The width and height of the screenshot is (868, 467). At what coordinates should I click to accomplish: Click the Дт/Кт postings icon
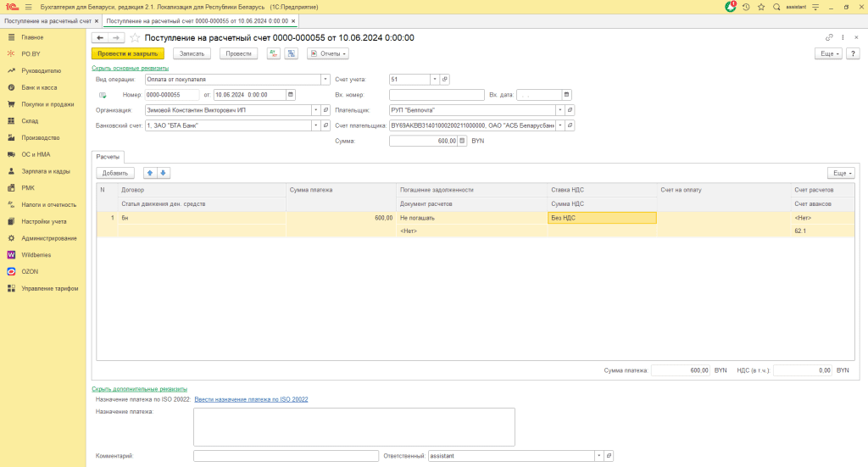click(x=274, y=53)
